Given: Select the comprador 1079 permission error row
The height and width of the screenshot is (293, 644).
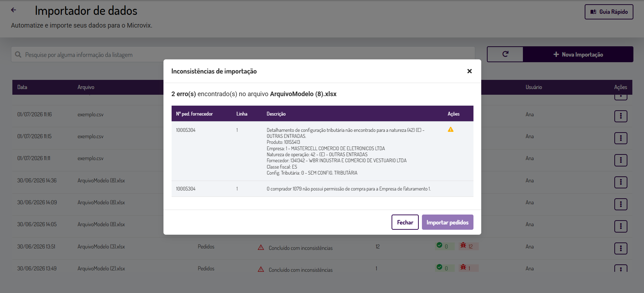Looking at the screenshot, I should point(322,189).
